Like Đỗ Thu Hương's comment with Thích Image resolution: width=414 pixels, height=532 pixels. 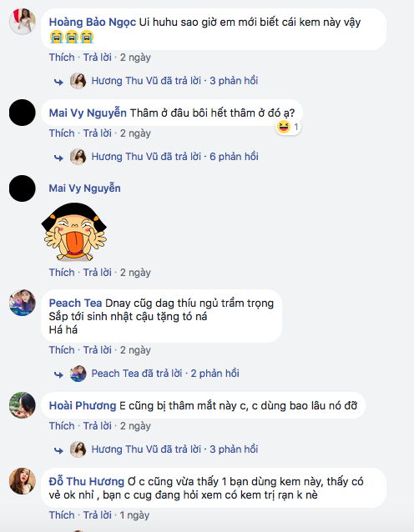[62, 514]
